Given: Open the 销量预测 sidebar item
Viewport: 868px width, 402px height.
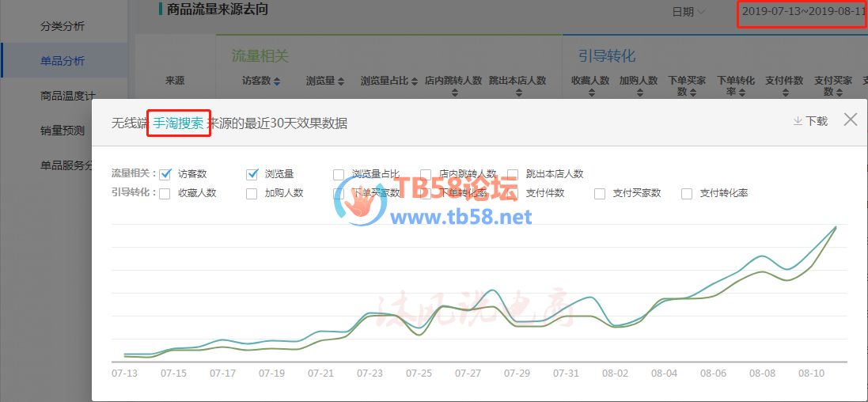Looking at the screenshot, I should click(63, 131).
